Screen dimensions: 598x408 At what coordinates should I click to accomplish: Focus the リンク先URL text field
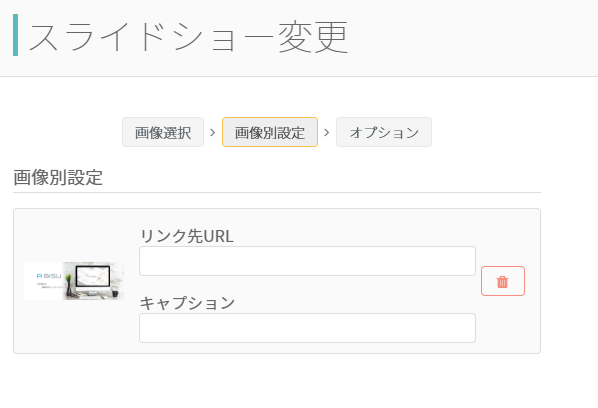[x=307, y=261]
